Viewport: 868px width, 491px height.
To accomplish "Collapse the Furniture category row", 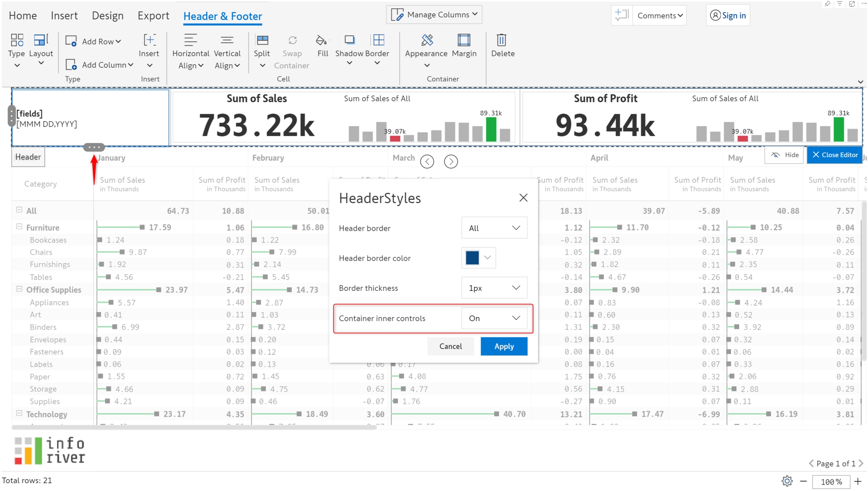I will click(19, 227).
